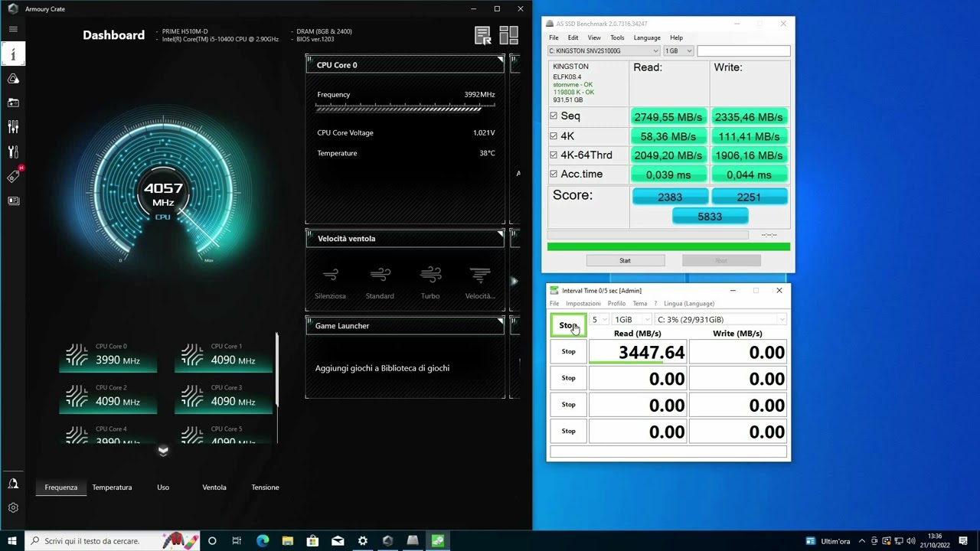Open the sliders settings sidebar icon
The width and height of the screenshot is (980, 551).
pos(13,127)
